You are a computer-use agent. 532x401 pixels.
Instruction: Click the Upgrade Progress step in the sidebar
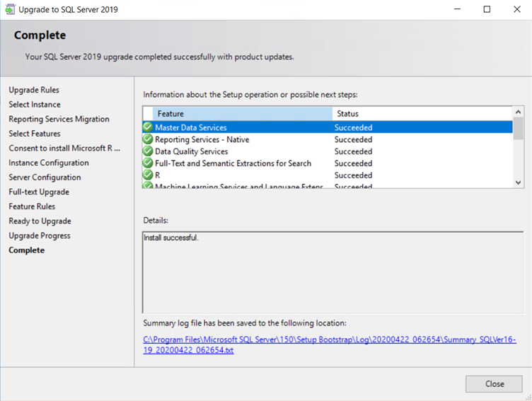click(x=40, y=236)
